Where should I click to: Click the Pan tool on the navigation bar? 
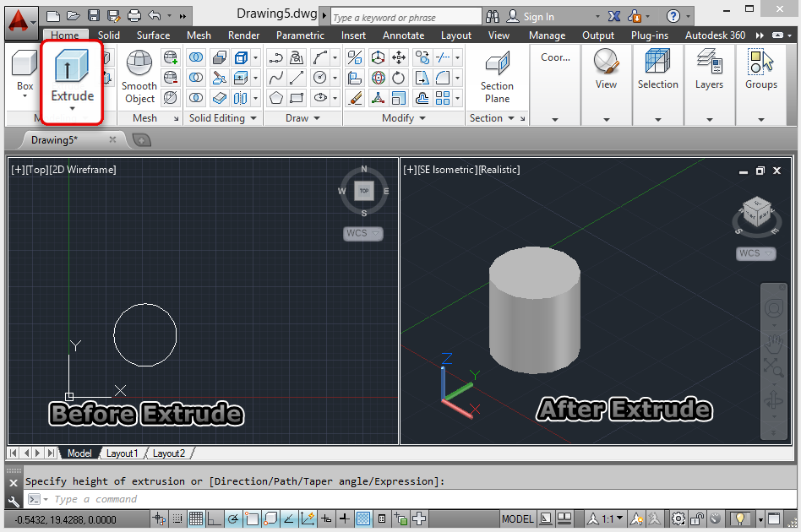pos(774,344)
